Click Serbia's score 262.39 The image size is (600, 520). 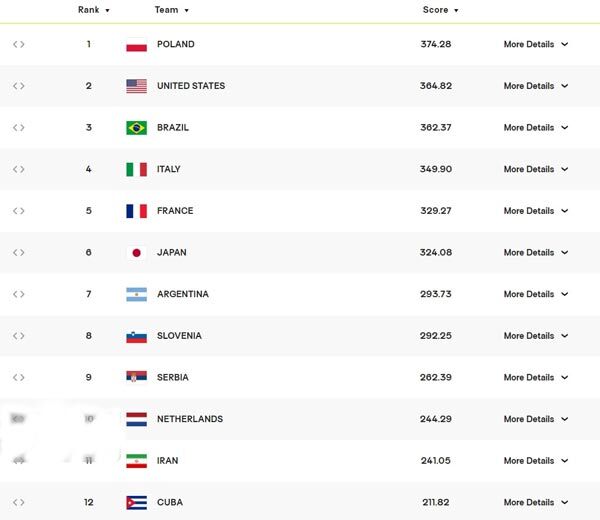pyautogui.click(x=436, y=378)
